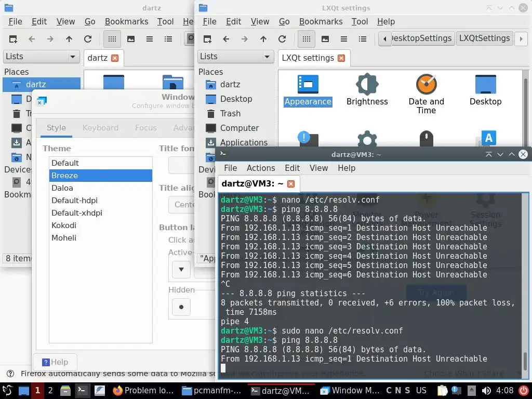Open the Active button layout dropdown arrow
The image size is (532, 399).
click(x=181, y=270)
